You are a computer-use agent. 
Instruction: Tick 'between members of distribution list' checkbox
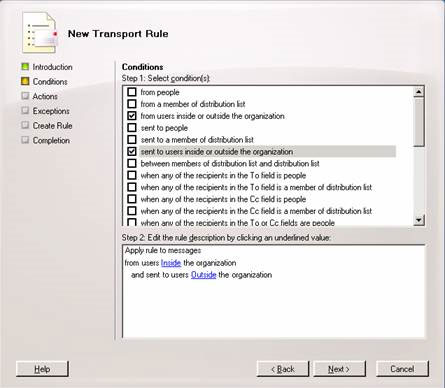[x=132, y=163]
